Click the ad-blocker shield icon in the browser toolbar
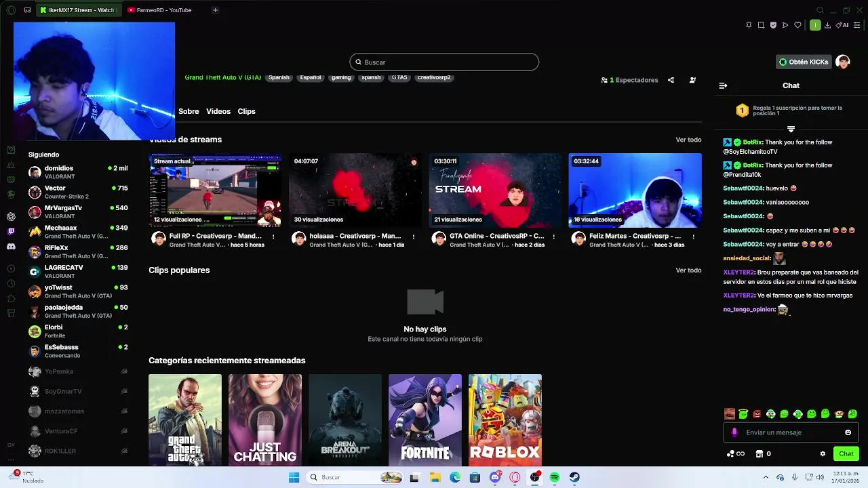The height and width of the screenshot is (488, 868). [x=773, y=25]
